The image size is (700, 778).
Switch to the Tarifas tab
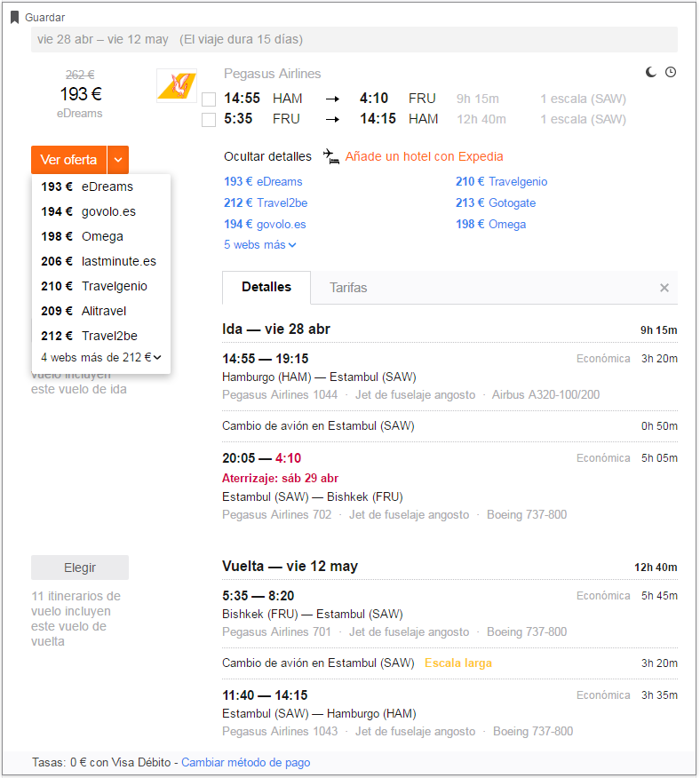click(348, 288)
